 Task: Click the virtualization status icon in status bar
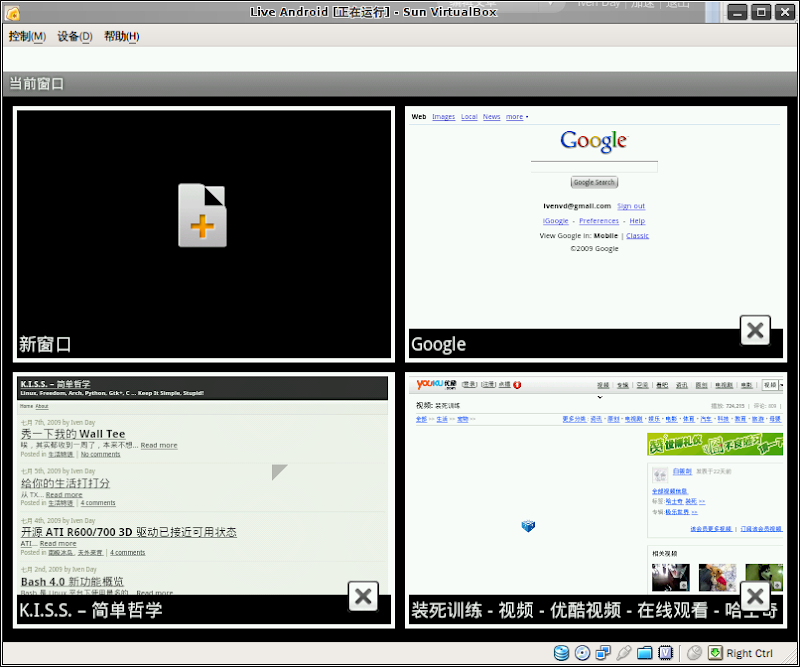tap(665, 653)
